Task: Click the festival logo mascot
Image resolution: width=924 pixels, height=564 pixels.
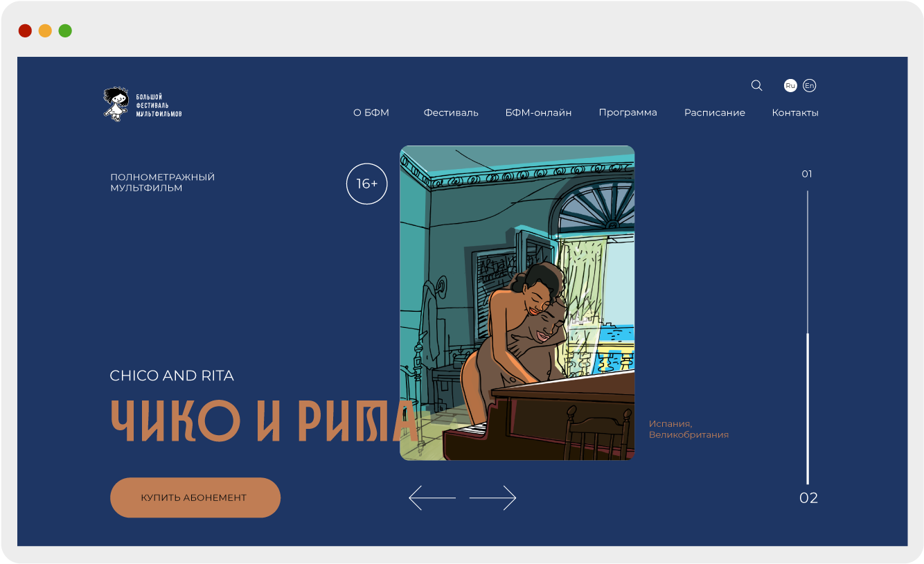Action: (116, 104)
